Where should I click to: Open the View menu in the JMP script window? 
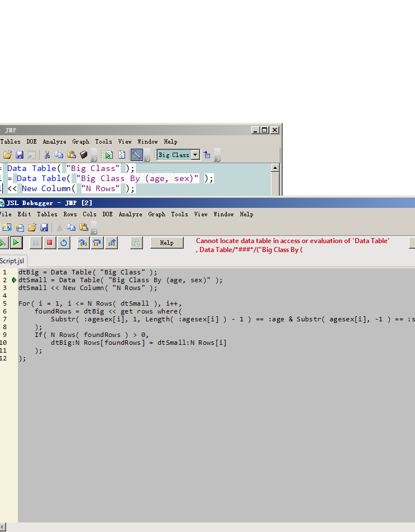[125, 141]
